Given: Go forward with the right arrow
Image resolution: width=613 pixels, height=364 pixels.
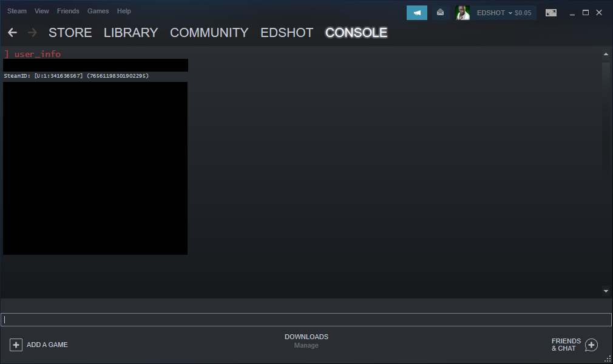Looking at the screenshot, I should tap(32, 32).
